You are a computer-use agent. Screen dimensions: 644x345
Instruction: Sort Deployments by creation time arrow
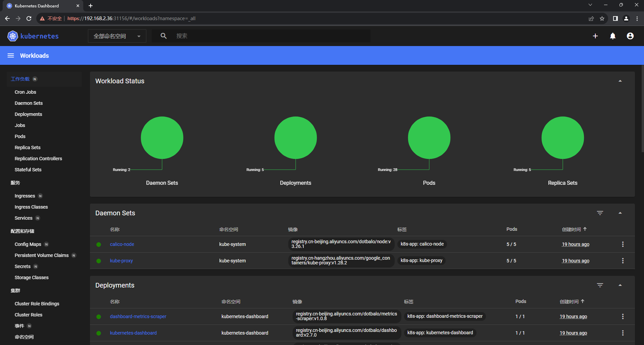[583, 301]
